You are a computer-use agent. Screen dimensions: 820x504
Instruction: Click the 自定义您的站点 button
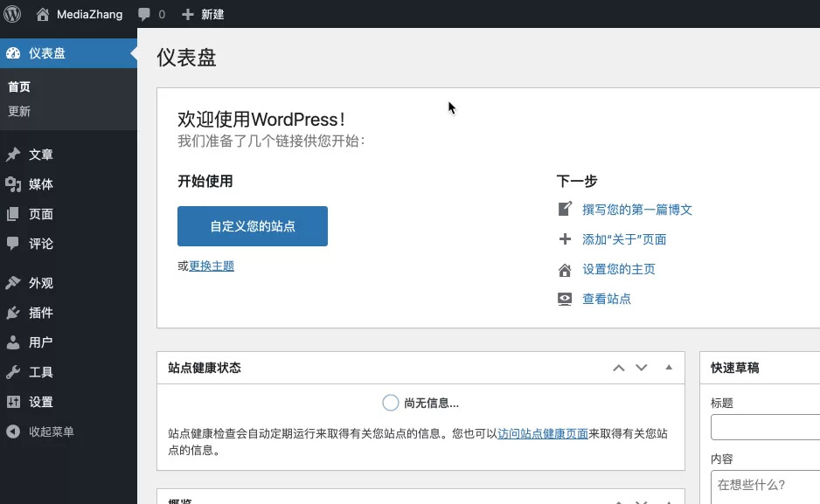pos(253,226)
